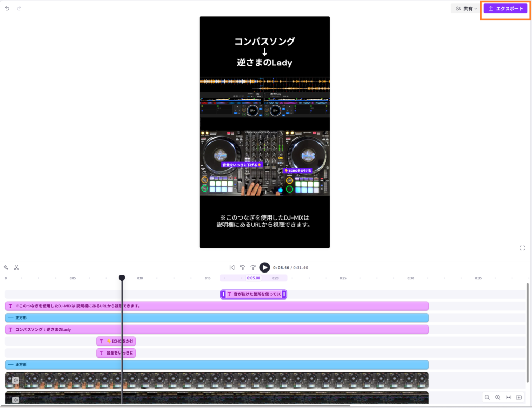
Task: Mute the upper video track
Action: 16,380
